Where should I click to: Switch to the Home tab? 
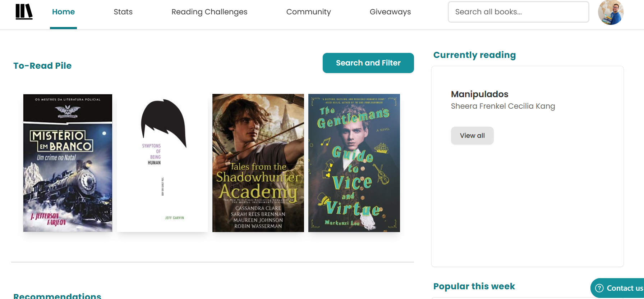tap(63, 12)
